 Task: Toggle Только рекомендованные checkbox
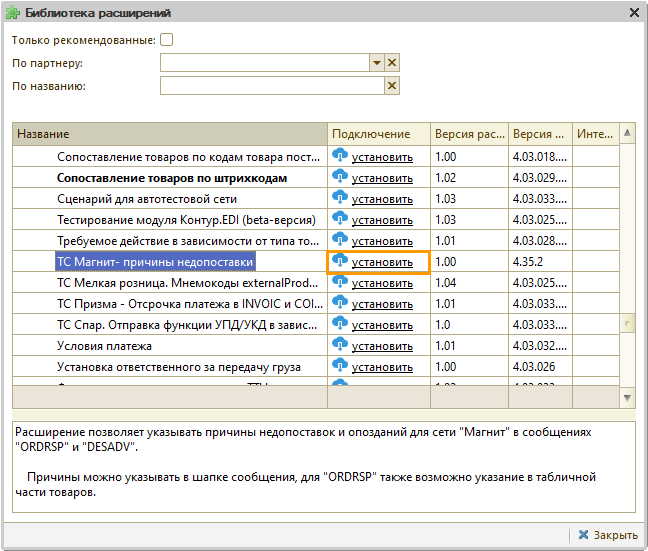167,40
